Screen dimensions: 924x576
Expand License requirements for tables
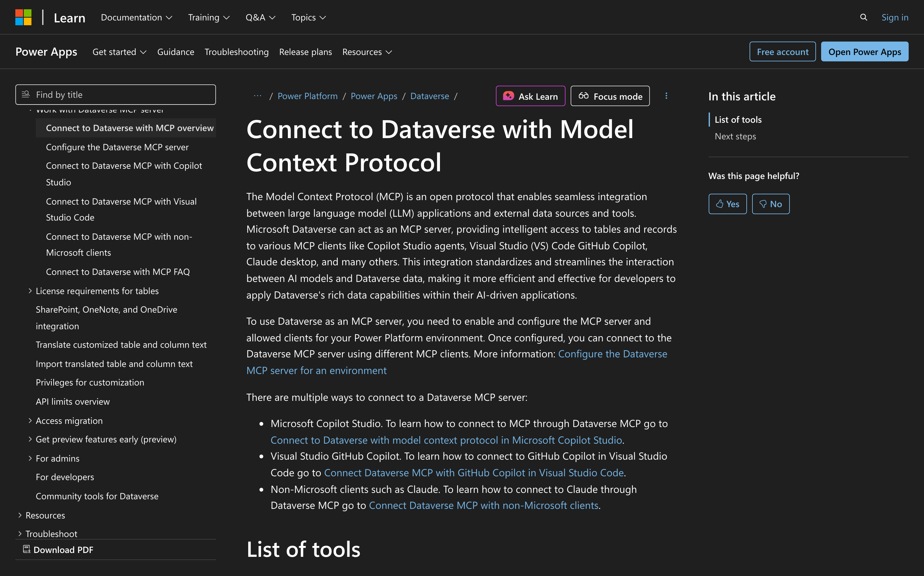30,291
